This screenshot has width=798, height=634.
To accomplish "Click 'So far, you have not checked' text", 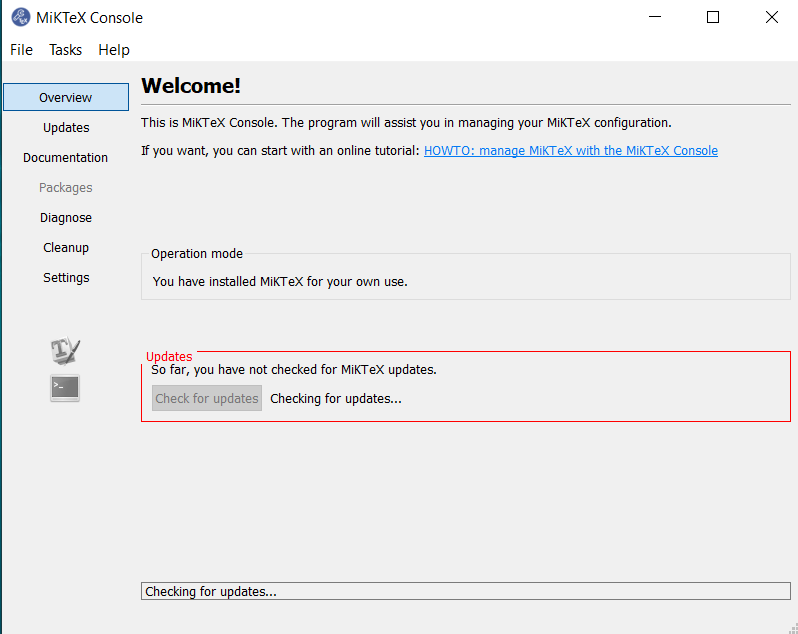I will pyautogui.click(x=294, y=369).
